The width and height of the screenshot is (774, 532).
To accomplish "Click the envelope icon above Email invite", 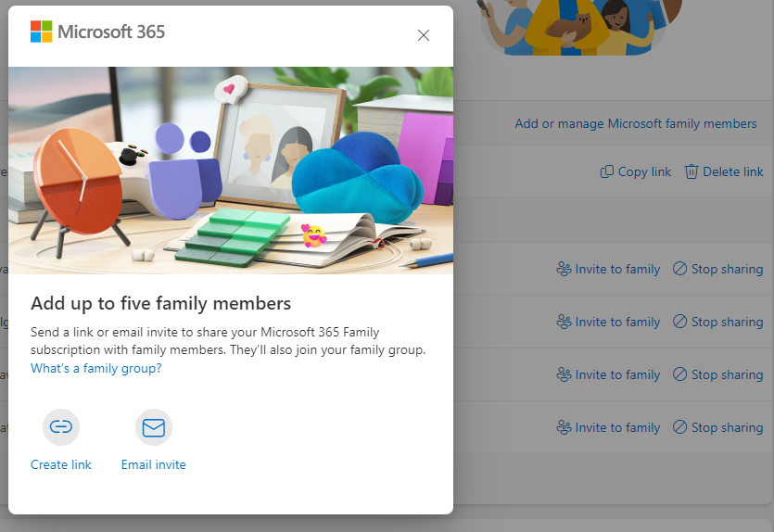I will coord(154,427).
